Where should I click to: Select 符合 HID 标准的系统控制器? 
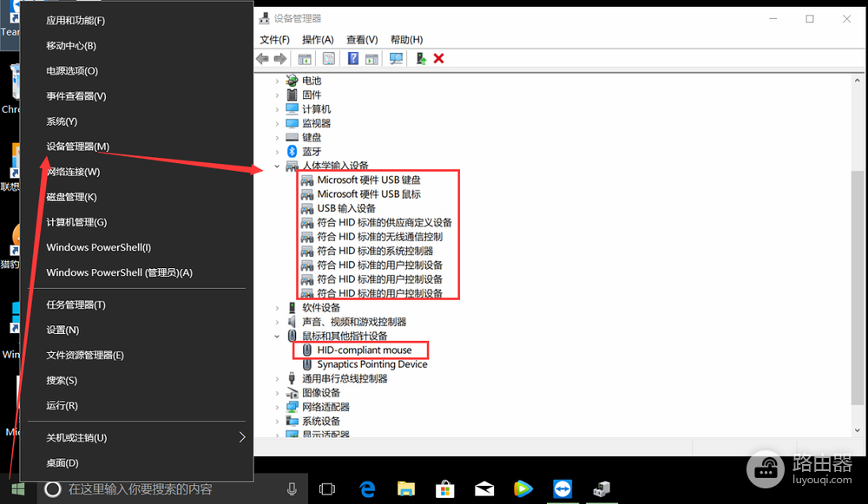point(375,252)
